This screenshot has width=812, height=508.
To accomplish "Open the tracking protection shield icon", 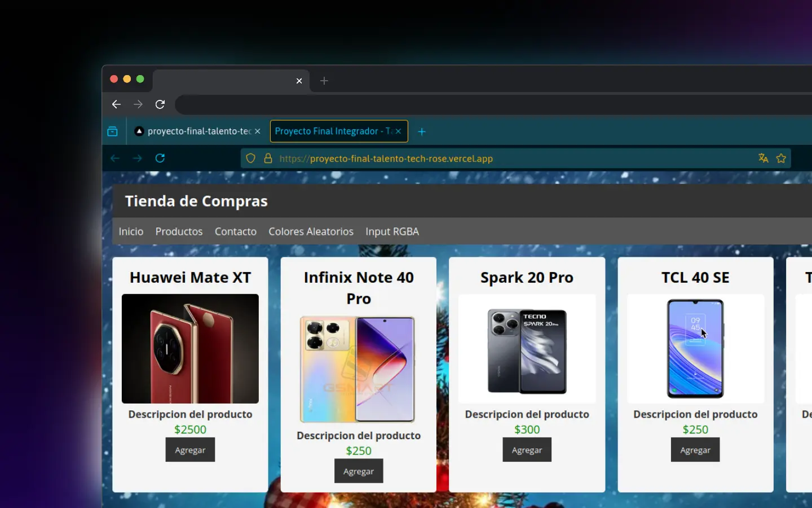I will click(251, 158).
